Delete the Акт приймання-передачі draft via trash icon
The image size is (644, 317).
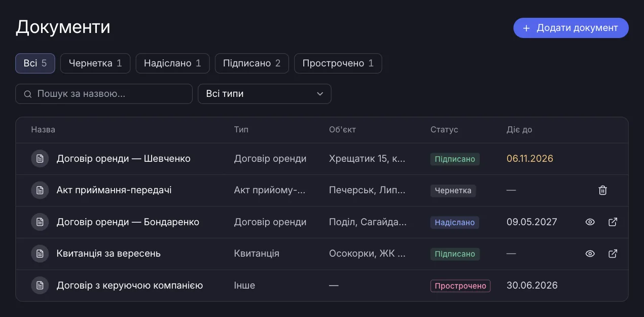pyautogui.click(x=602, y=190)
